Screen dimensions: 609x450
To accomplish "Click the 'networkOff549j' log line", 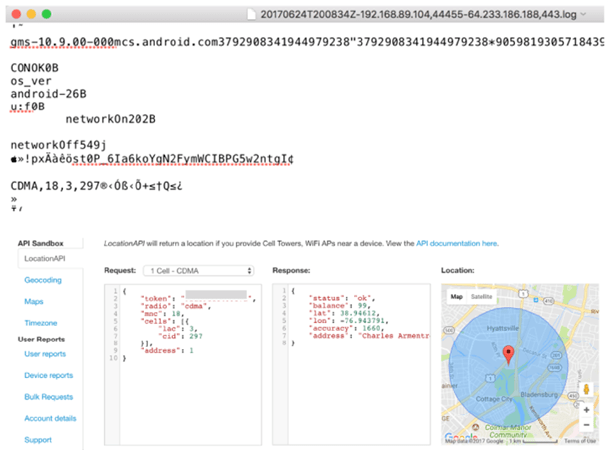I will coord(58,145).
